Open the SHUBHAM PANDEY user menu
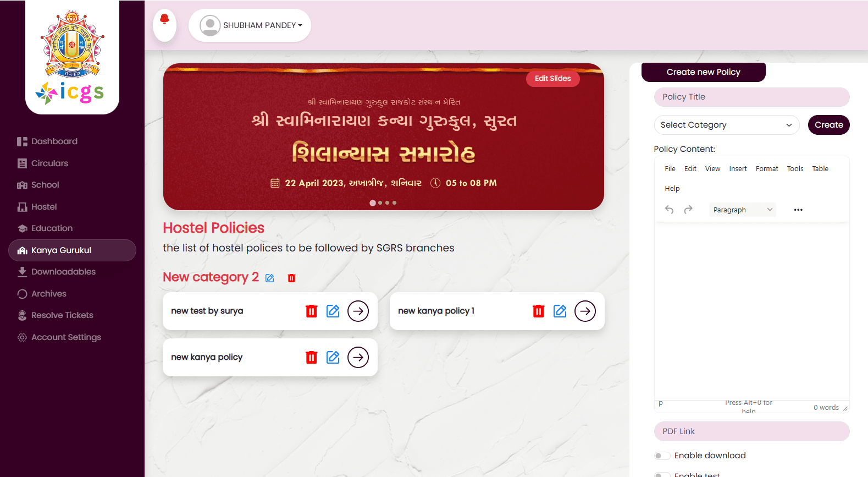The height and width of the screenshot is (477, 868). pos(251,25)
